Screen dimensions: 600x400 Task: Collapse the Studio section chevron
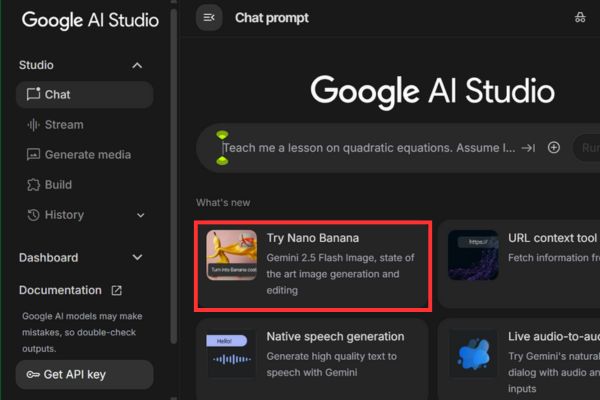(x=137, y=65)
